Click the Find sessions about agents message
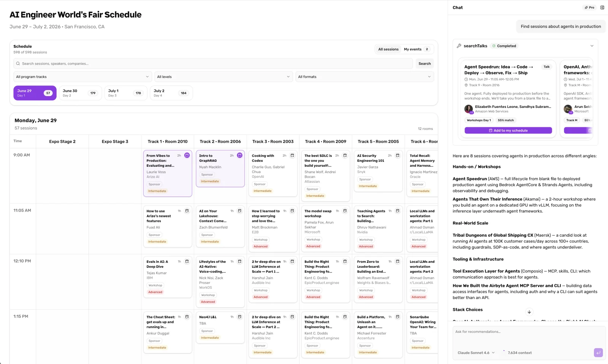The height and width of the screenshot is (364, 608). (x=560, y=27)
